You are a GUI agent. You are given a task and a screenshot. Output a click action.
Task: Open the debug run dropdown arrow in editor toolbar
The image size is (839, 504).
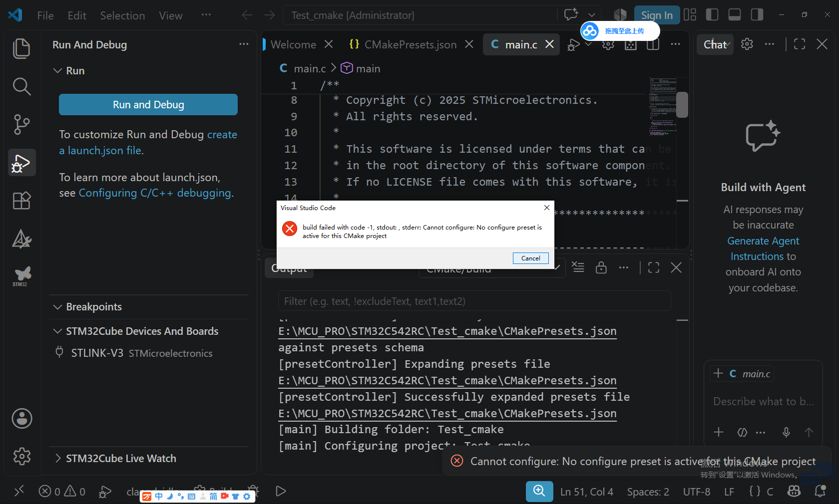tap(589, 44)
